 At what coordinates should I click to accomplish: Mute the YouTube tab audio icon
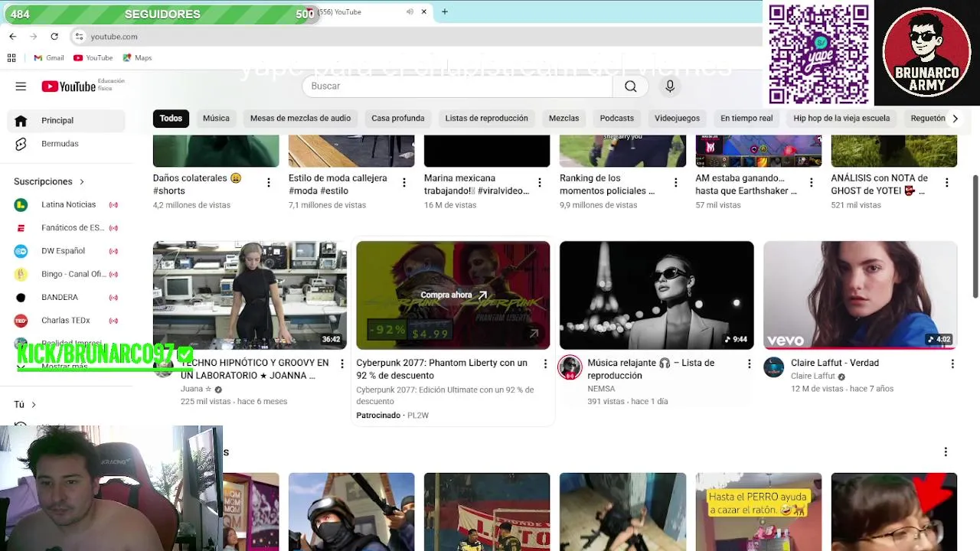pos(410,12)
